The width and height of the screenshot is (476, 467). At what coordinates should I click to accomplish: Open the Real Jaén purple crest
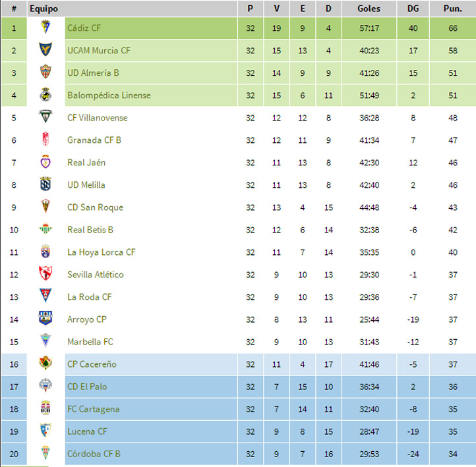coord(45,161)
